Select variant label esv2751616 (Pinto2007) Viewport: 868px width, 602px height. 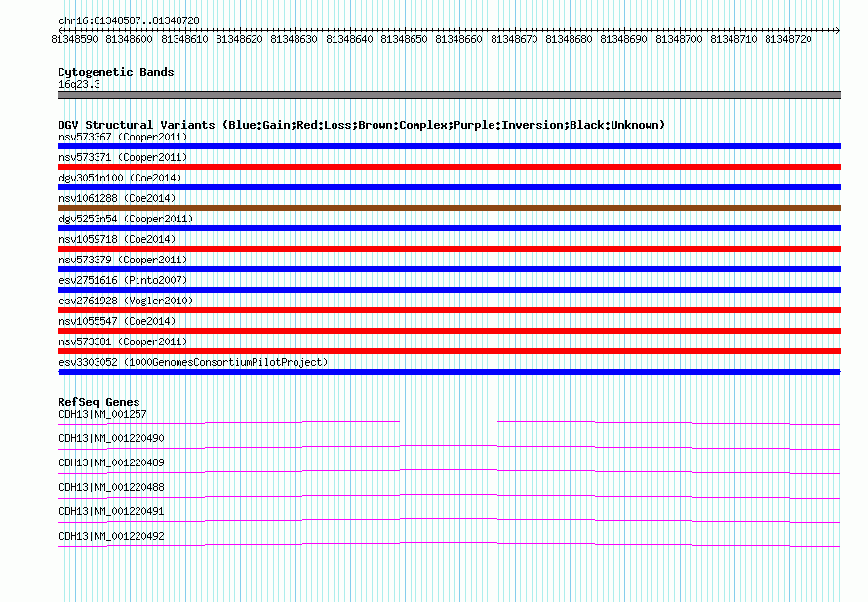coord(123,280)
